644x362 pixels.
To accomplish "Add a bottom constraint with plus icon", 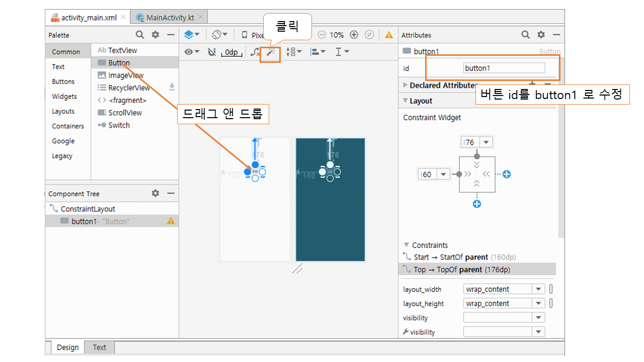I will pyautogui.click(x=476, y=204).
